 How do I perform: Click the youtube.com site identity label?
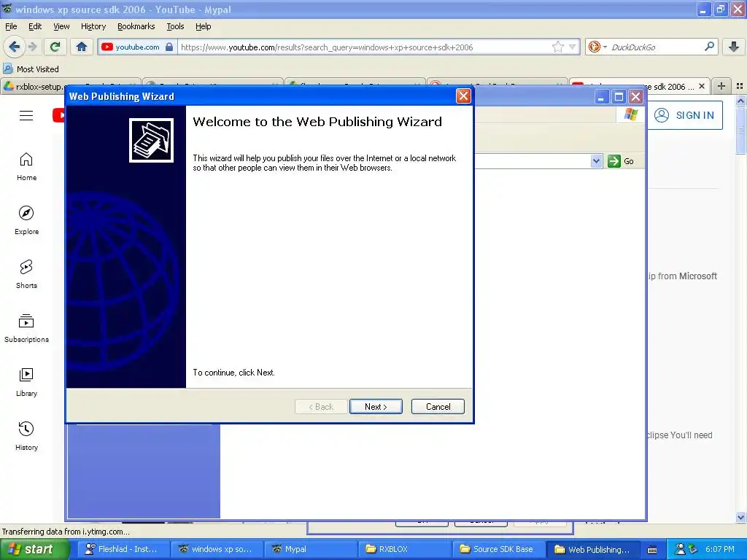(137, 47)
